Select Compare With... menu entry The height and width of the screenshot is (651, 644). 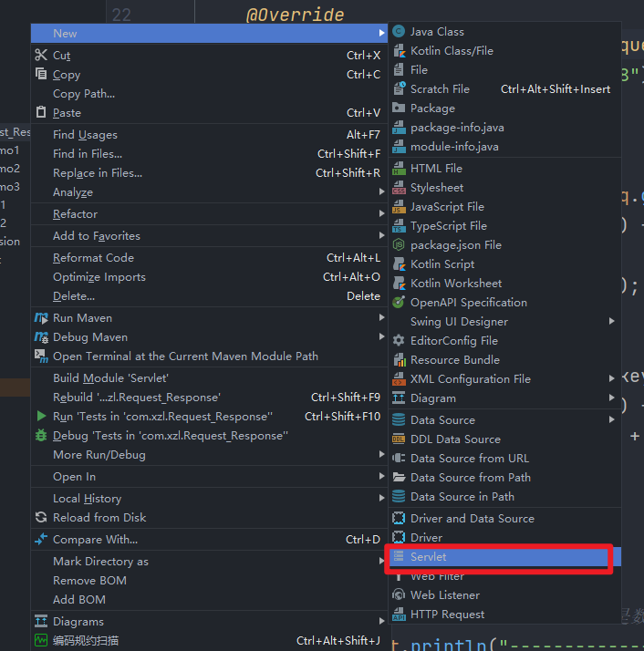click(x=210, y=540)
